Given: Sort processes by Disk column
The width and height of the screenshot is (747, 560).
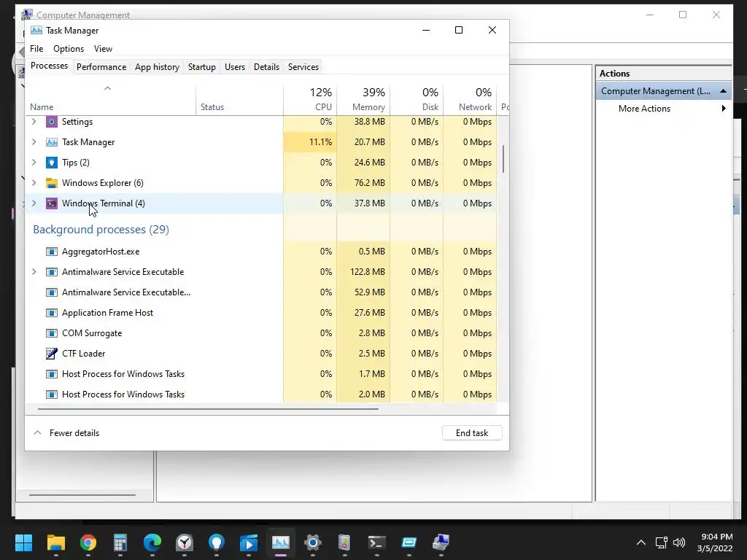Looking at the screenshot, I should [417, 99].
